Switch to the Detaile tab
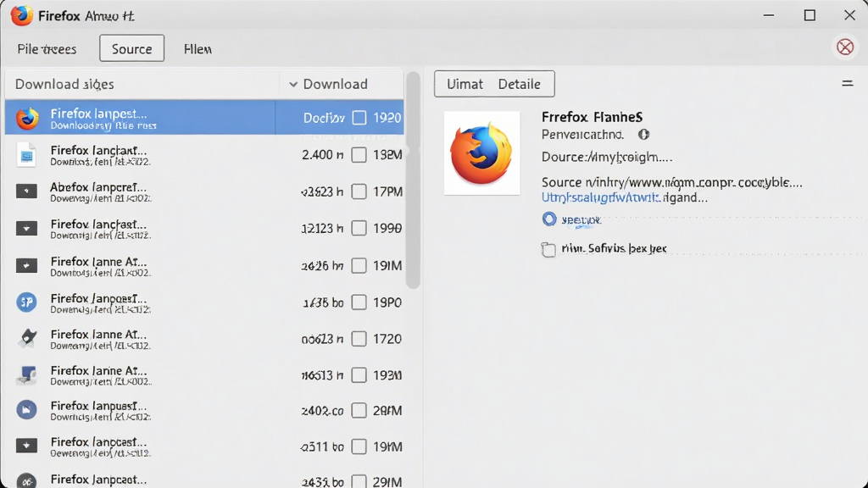 [520, 84]
